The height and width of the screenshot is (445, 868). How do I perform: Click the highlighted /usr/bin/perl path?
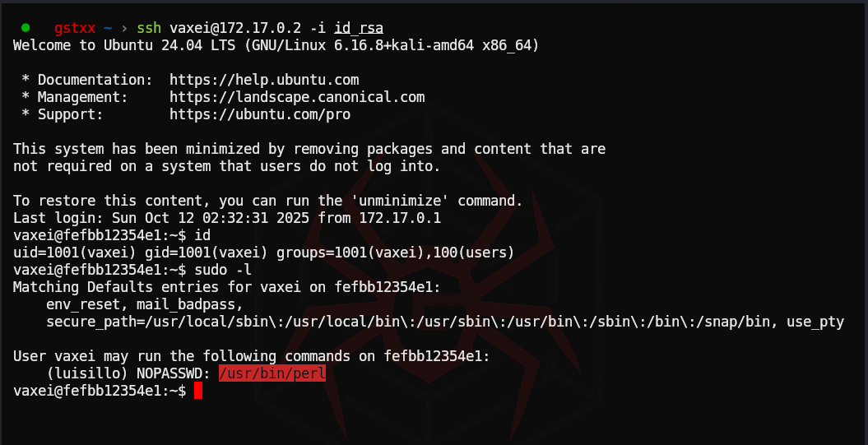point(272,373)
